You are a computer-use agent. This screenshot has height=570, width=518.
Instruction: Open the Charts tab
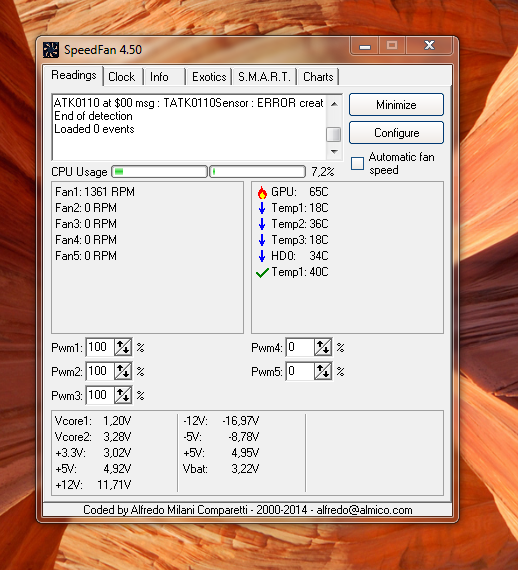pyautogui.click(x=318, y=77)
